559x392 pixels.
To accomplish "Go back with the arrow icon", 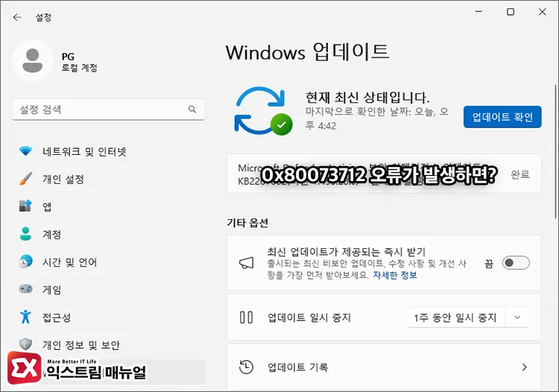I will point(17,17).
